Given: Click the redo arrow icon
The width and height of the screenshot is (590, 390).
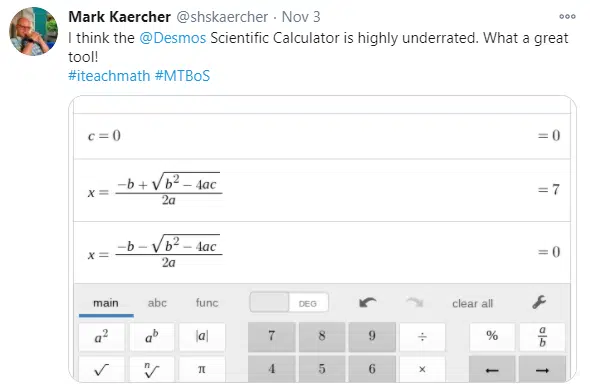Looking at the screenshot, I should pyautogui.click(x=415, y=303).
